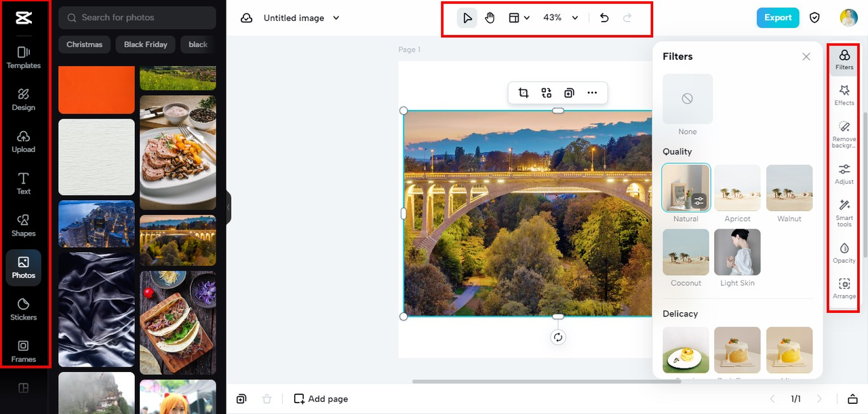This screenshot has height=414, width=868.
Task: Apply the Apricot filter
Action: click(x=737, y=187)
